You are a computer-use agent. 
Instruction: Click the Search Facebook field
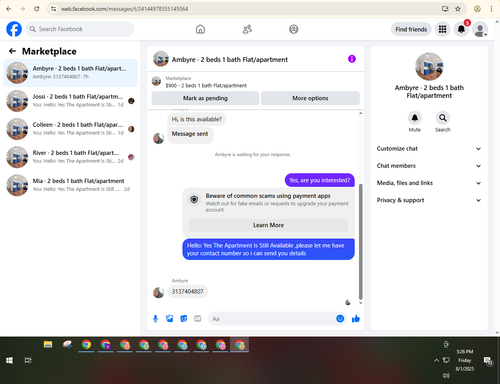click(80, 29)
